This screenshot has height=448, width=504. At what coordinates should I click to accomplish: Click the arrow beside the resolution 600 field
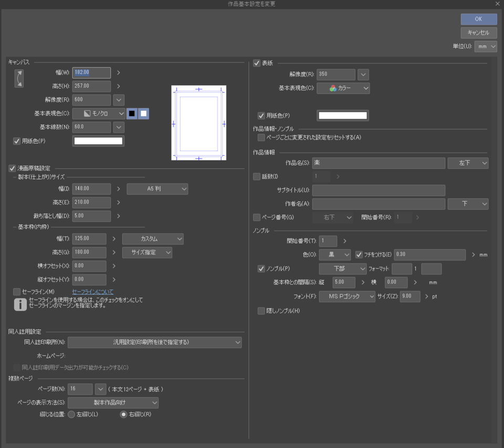tap(119, 100)
